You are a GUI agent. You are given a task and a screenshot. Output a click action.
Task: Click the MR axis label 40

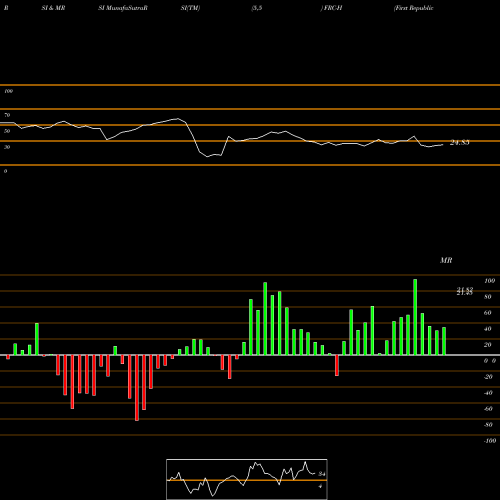488,329
